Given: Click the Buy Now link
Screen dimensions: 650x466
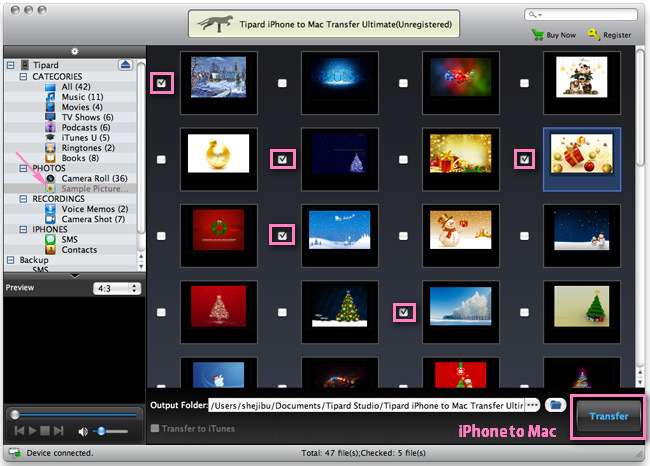Looking at the screenshot, I should [561, 35].
